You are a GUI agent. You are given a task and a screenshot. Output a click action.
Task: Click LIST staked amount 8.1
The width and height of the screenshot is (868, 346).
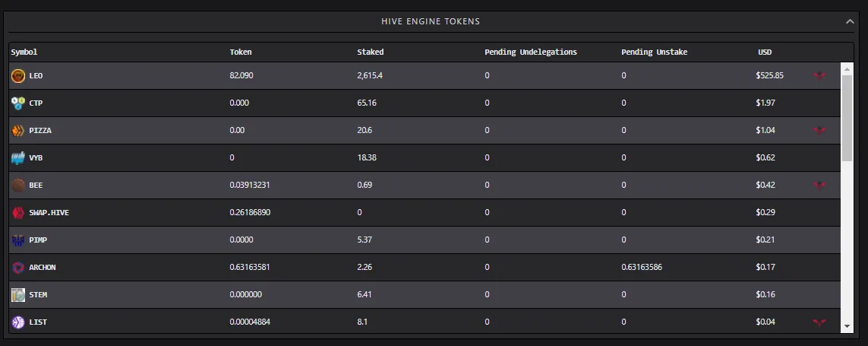[362, 322]
